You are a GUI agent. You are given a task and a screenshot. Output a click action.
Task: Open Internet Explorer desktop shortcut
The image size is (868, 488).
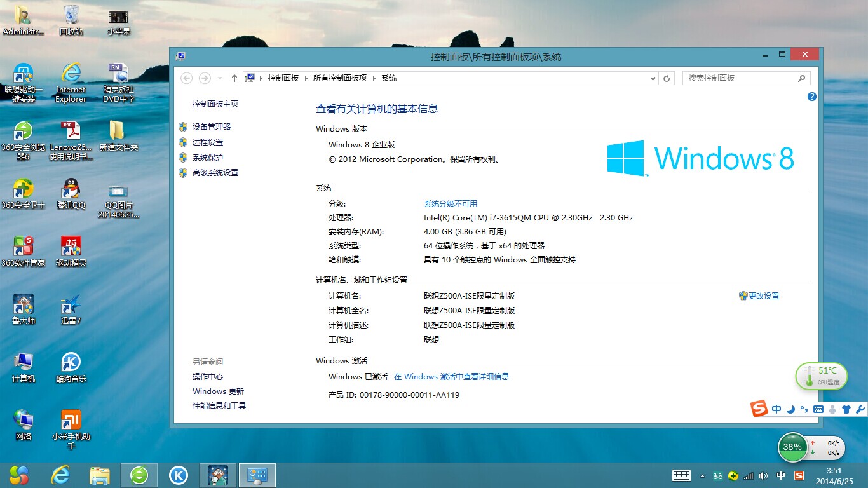pos(71,83)
